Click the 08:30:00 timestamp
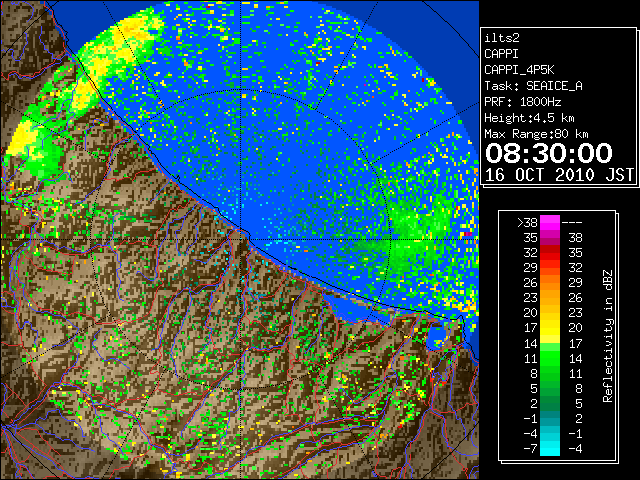The image size is (640, 480). point(549,153)
